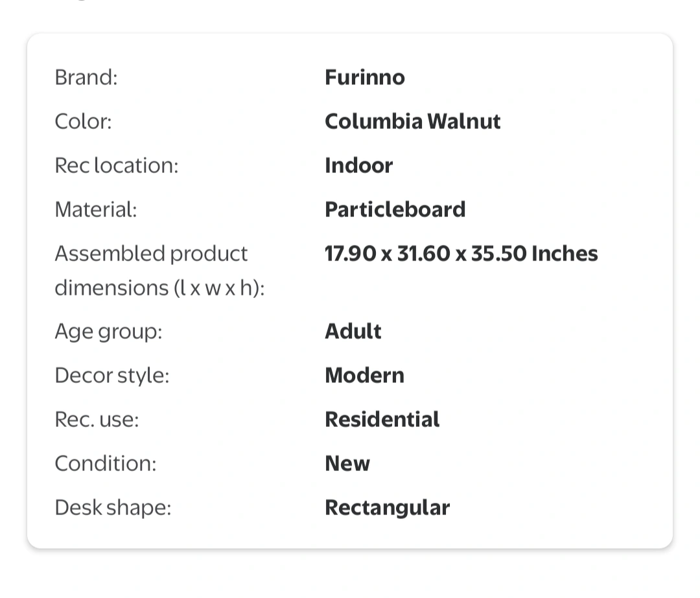This screenshot has height=598, width=700.
Task: Click the Adult age group value
Action: [353, 331]
